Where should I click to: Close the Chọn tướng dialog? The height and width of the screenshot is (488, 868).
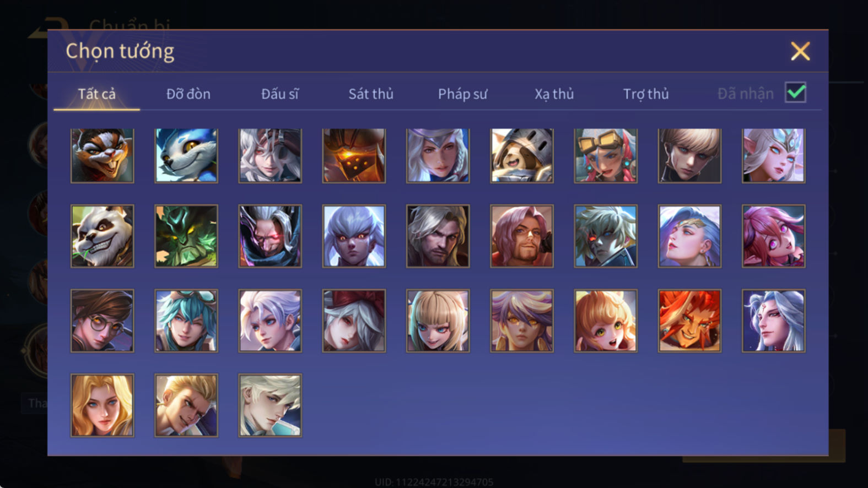tap(800, 51)
